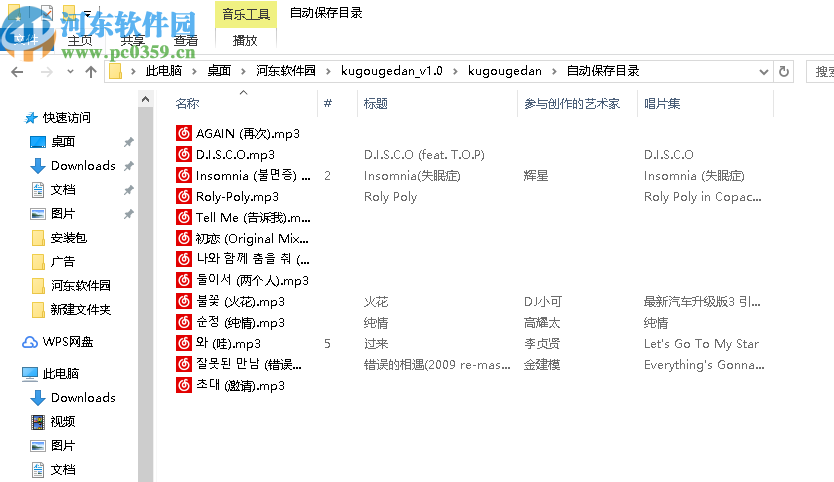Click the Back navigation arrow
This screenshot has width=834, height=482.
(x=17, y=72)
